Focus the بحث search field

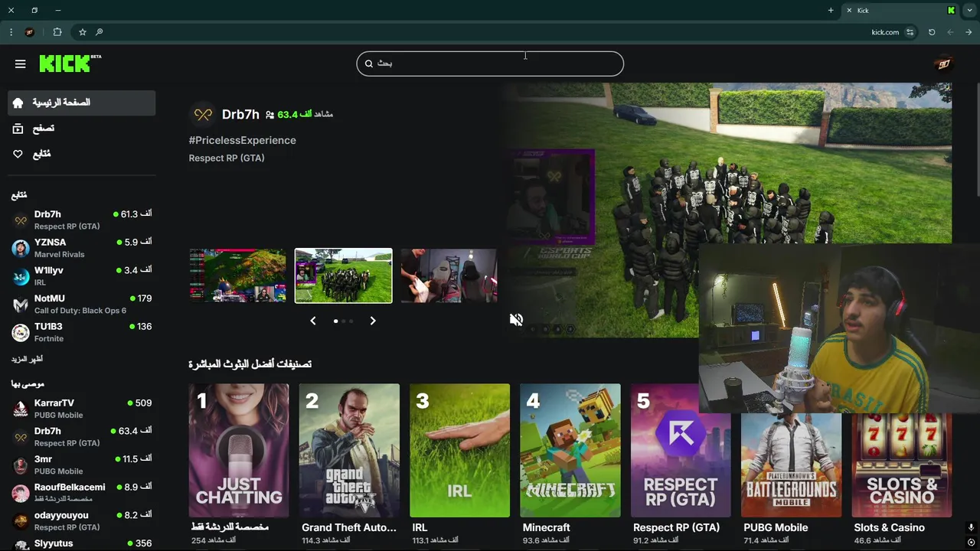point(490,64)
